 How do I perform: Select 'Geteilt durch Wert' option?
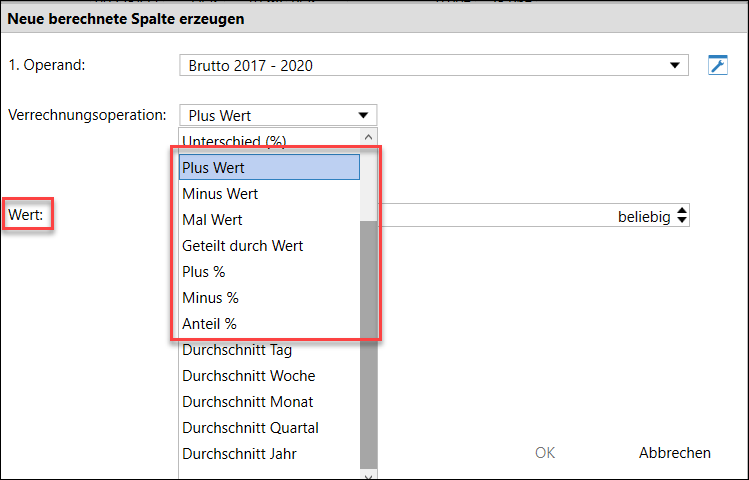click(269, 245)
